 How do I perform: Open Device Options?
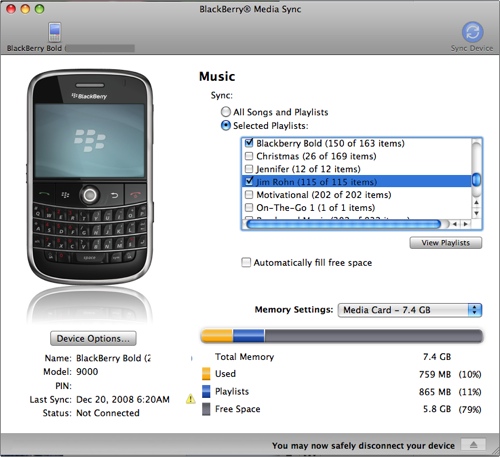(x=93, y=338)
